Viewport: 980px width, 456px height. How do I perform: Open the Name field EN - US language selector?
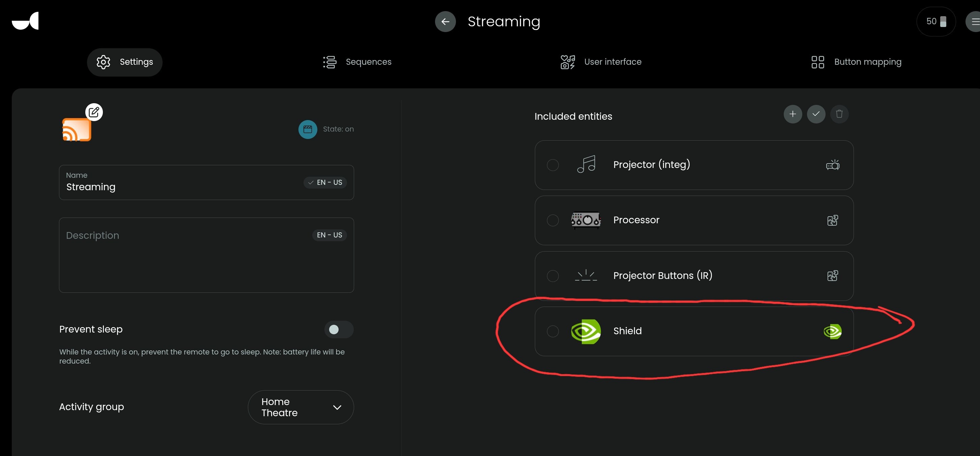click(x=325, y=182)
